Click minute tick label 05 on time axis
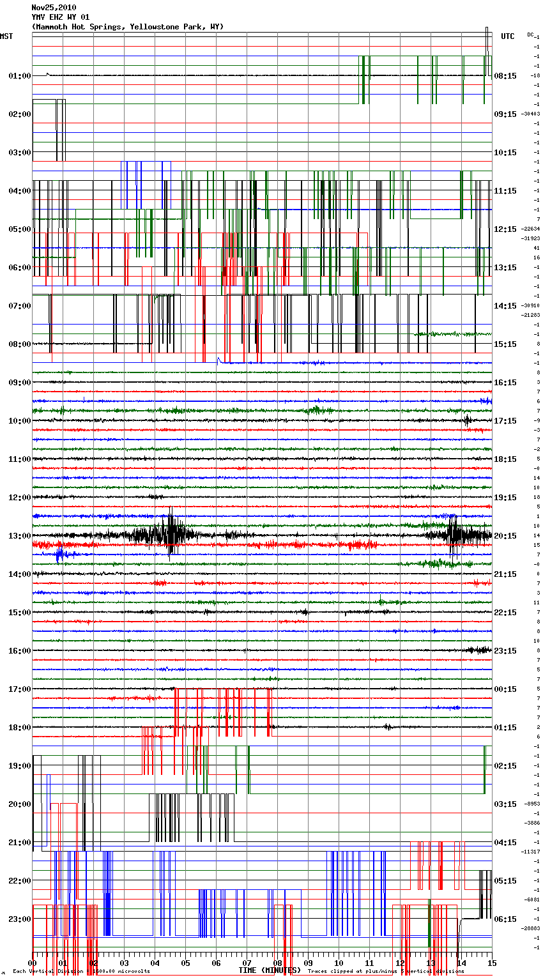This screenshot has height=980, width=543. click(x=185, y=963)
